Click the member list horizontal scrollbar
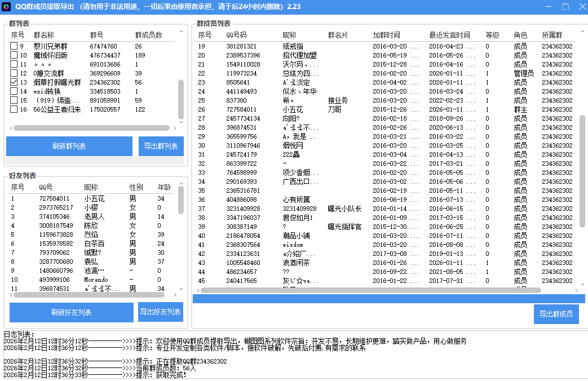Image resolution: width=588 pixels, height=381 pixels. pos(370,290)
